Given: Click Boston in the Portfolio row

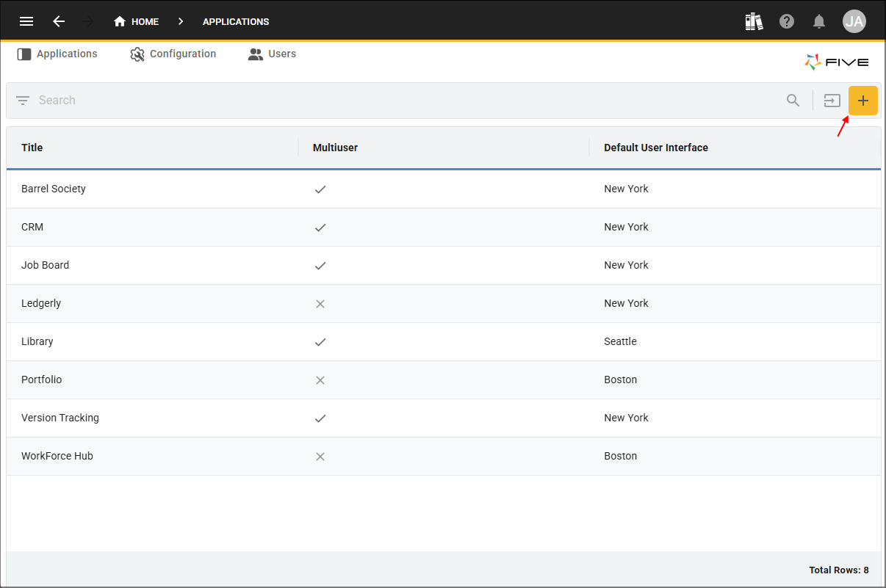Looking at the screenshot, I should click(620, 380).
